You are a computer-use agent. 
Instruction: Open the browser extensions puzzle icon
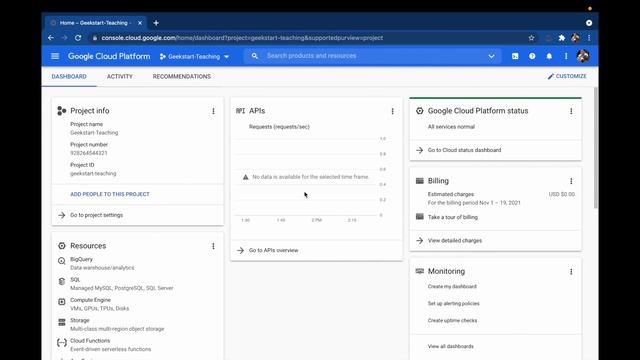pyautogui.click(x=562, y=38)
